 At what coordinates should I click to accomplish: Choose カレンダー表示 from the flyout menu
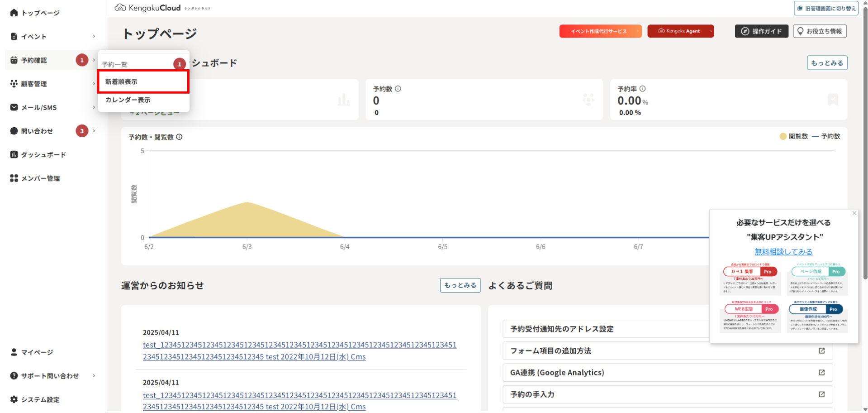point(128,100)
